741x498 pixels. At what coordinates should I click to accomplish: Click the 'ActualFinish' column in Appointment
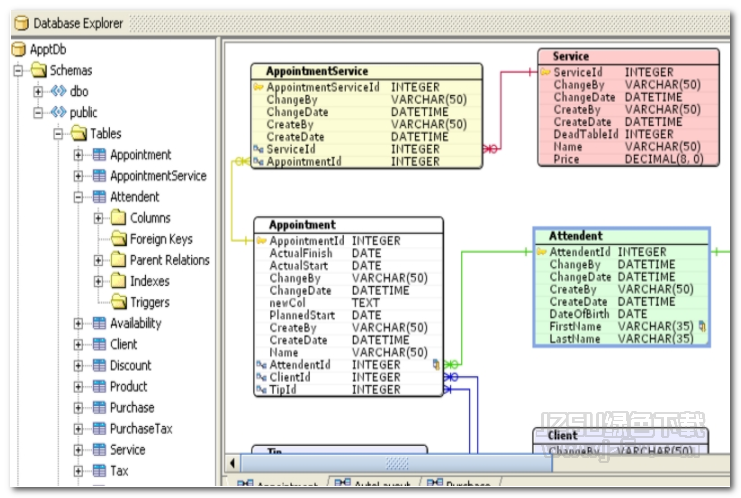[x=348, y=253]
